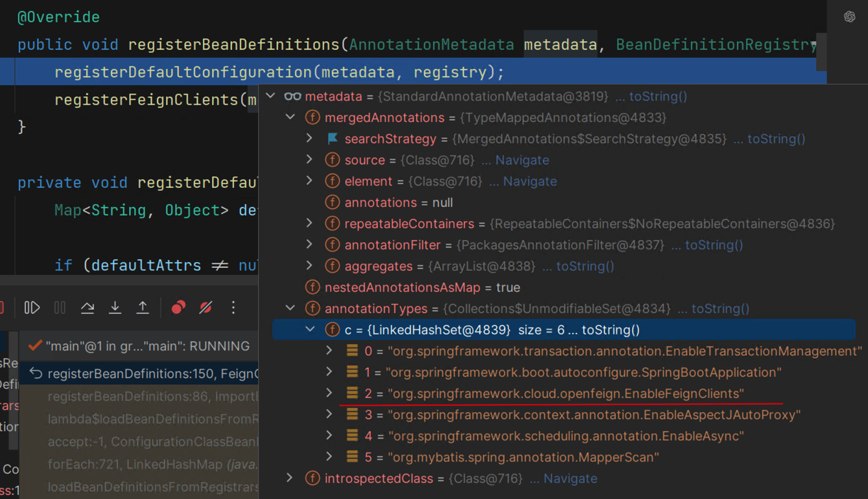This screenshot has height=499, width=868.
Task: Click the checkmark icon on main thread
Action: point(35,345)
